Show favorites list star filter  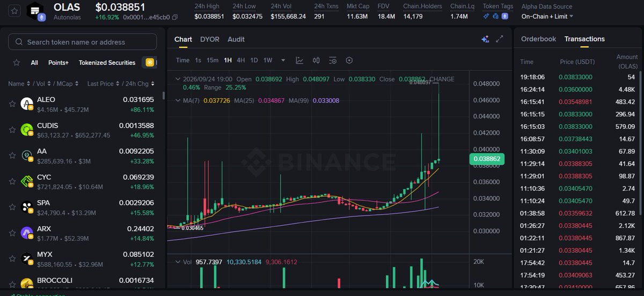17,63
